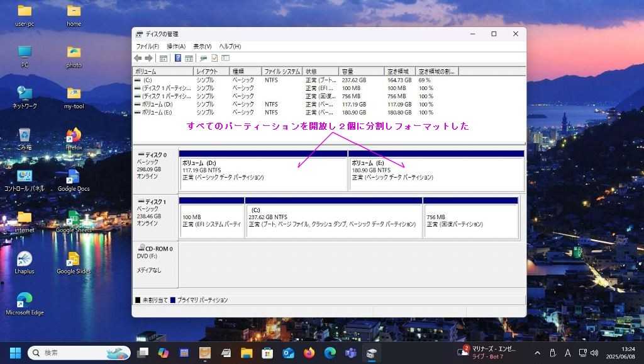Select the ごみ箱 recycle bin icon

point(25,136)
